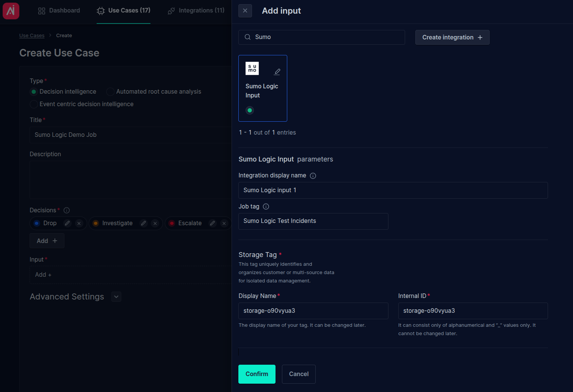This screenshot has width=573, height=392.
Task: Remove the Investigate decision
Action: (x=155, y=223)
